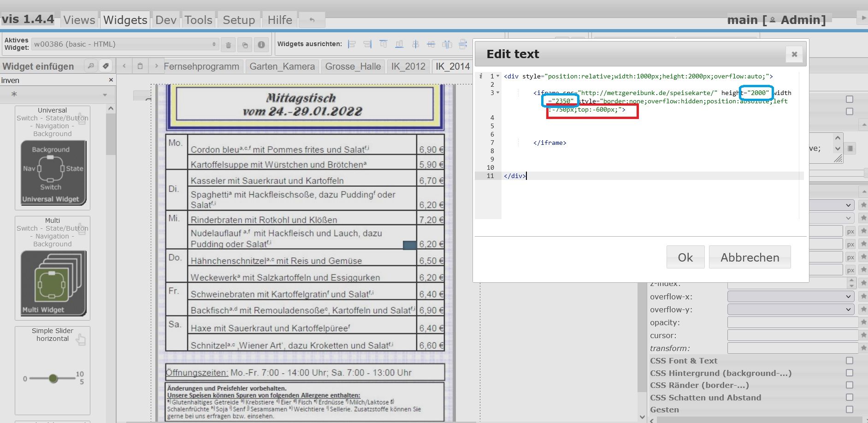The width and height of the screenshot is (868, 423).
Task: Click the opacity input field
Action: 792,322
